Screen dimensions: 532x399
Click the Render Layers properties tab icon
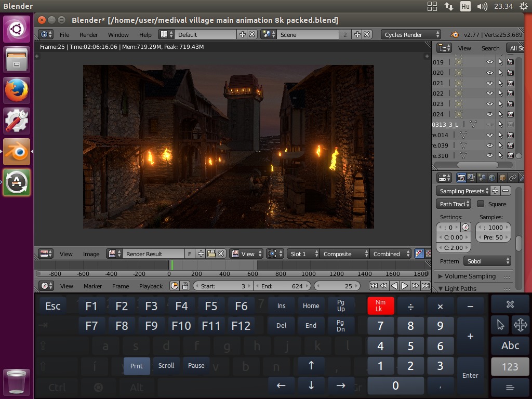(471, 178)
